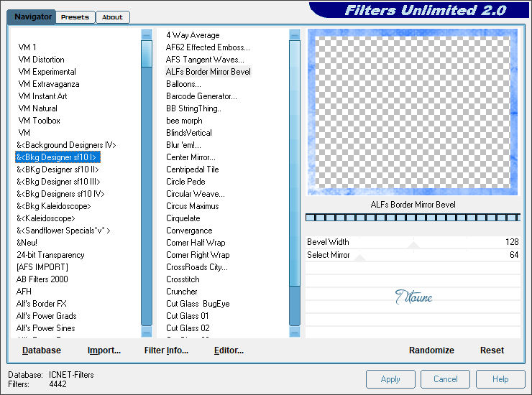
Task: Choose 4 Way Average filter
Action: pos(193,35)
